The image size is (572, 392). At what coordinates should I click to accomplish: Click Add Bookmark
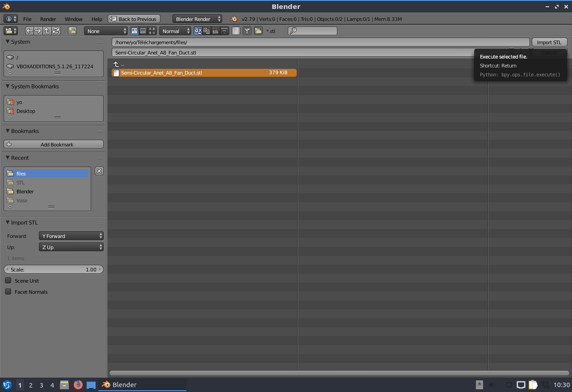pos(54,144)
